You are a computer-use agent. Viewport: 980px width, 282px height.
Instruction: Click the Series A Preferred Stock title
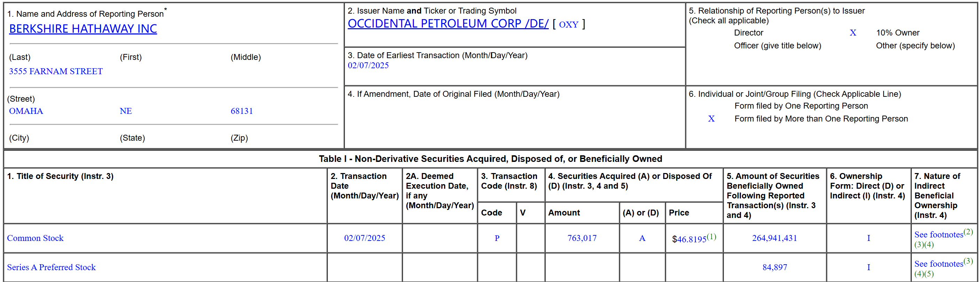[52, 267]
